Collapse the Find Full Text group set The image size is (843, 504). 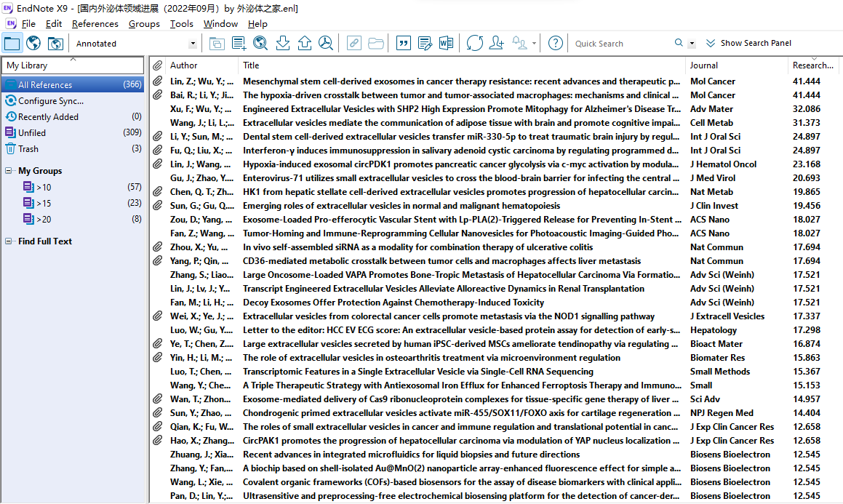9,241
